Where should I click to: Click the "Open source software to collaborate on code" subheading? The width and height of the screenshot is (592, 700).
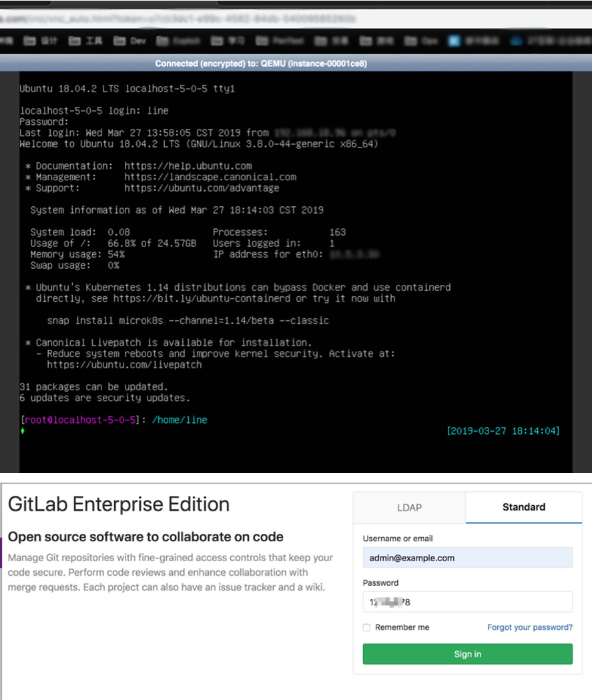145,537
